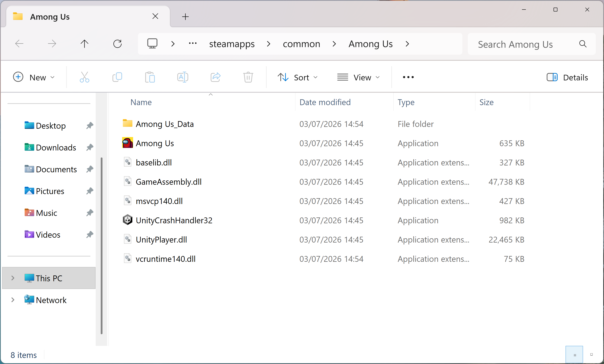Screen dimensions: 604x364
Task: Expand the Network tree node
Action: (x=13, y=300)
